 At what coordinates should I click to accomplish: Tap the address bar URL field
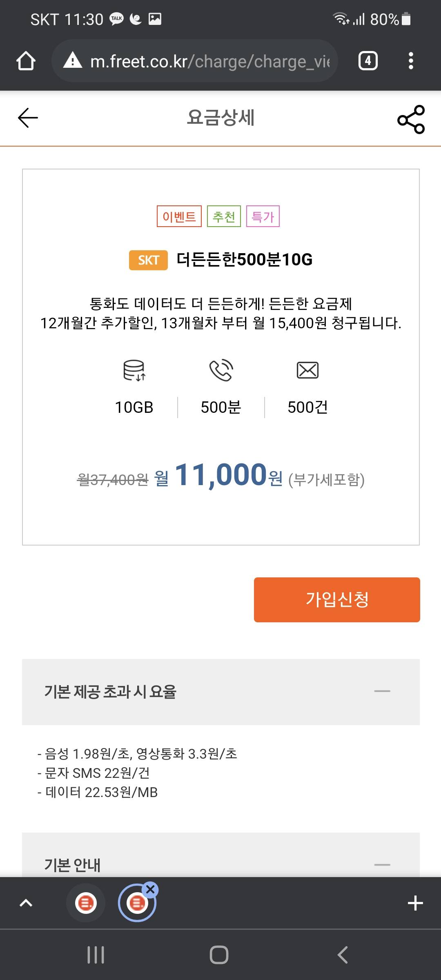coord(208,61)
